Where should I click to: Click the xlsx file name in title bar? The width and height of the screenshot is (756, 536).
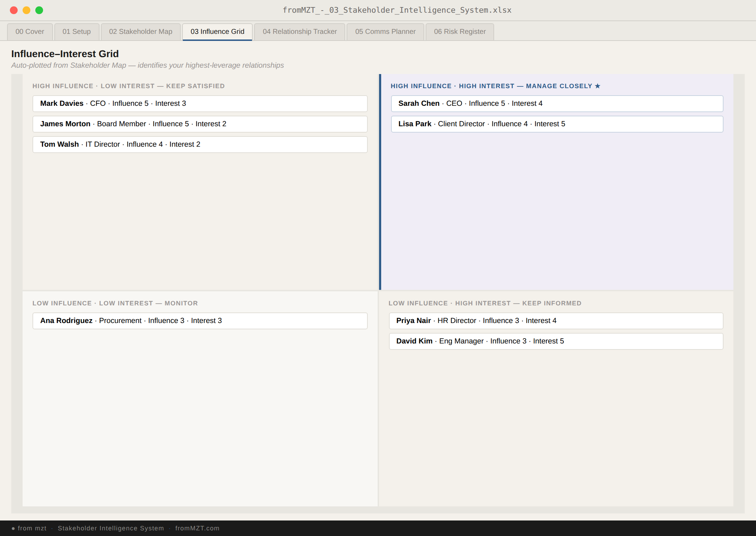[x=397, y=10]
